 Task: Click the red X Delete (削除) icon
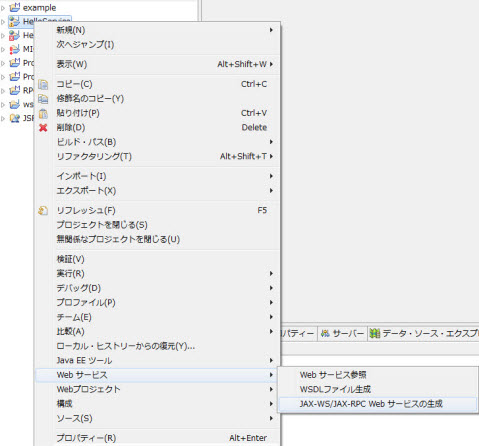tap(43, 128)
